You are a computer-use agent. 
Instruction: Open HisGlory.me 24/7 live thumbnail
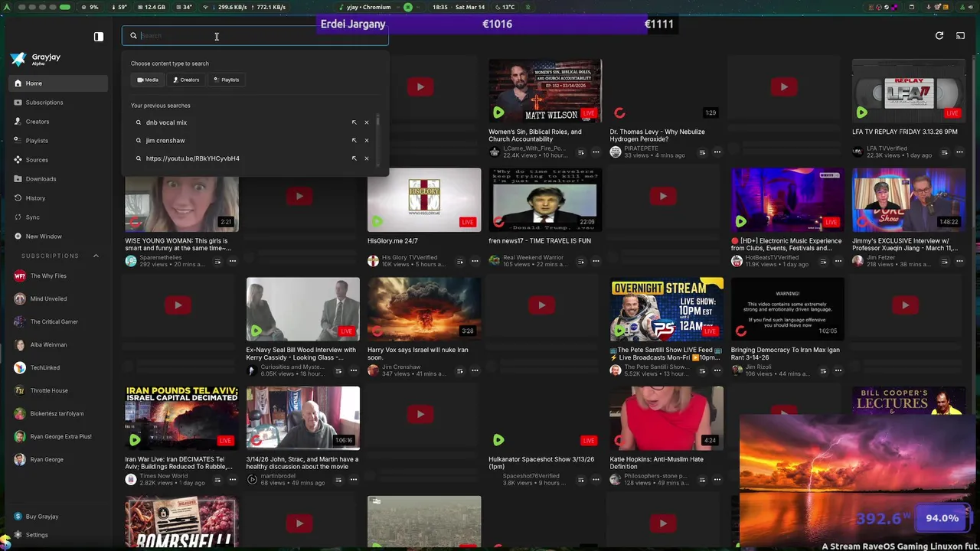coord(424,200)
